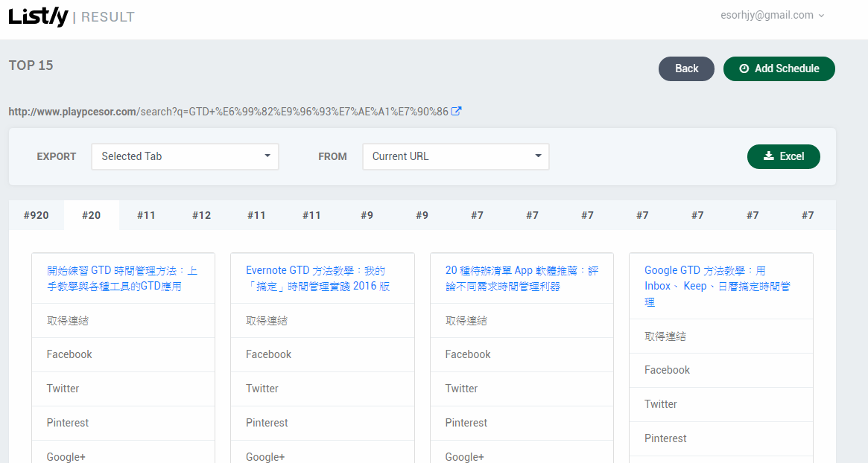This screenshot has width=868, height=463.
Task: Expand the EXPORT Selected Tab dropdown
Action: [x=185, y=156]
